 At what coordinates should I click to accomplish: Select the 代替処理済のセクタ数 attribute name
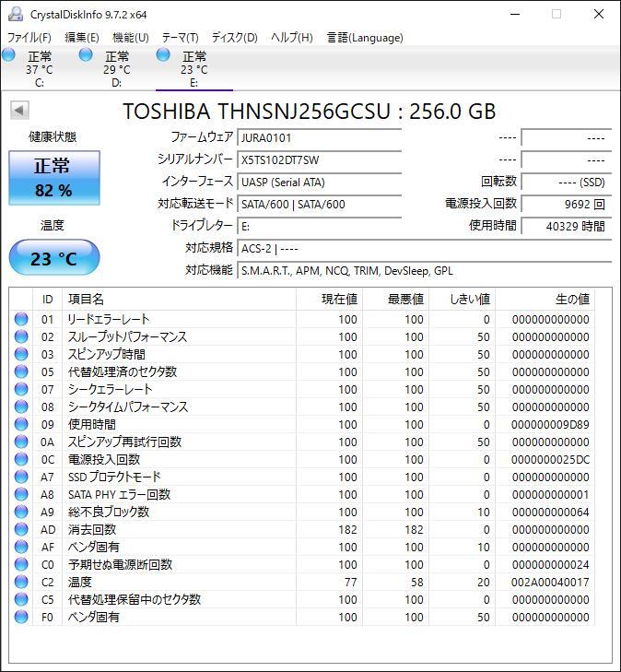coord(123,371)
